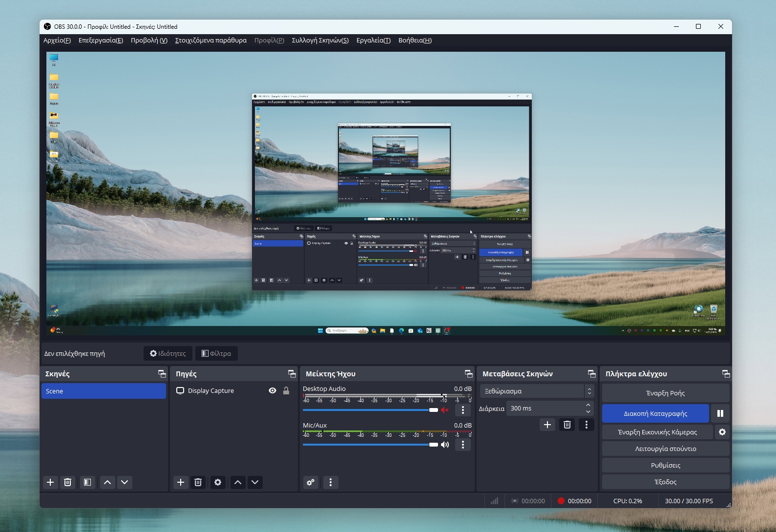Open scene filters icon in Σκηνές panel
Viewport: 776px width, 532px height.
[87, 482]
